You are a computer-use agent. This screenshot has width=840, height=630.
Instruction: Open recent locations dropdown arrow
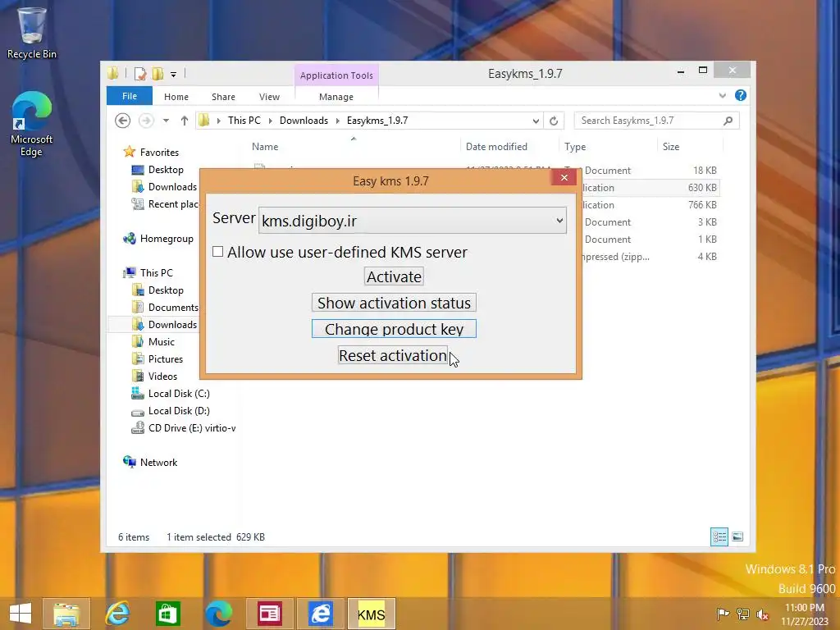click(166, 121)
